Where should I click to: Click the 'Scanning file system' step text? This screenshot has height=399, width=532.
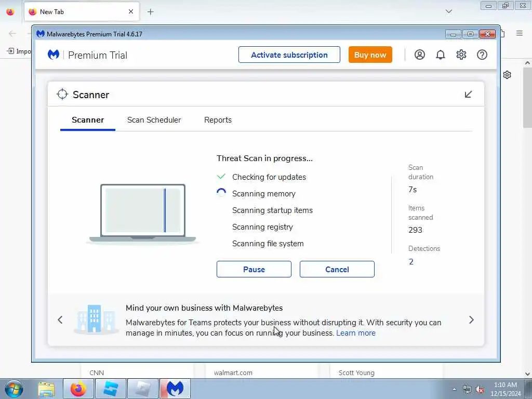click(268, 244)
